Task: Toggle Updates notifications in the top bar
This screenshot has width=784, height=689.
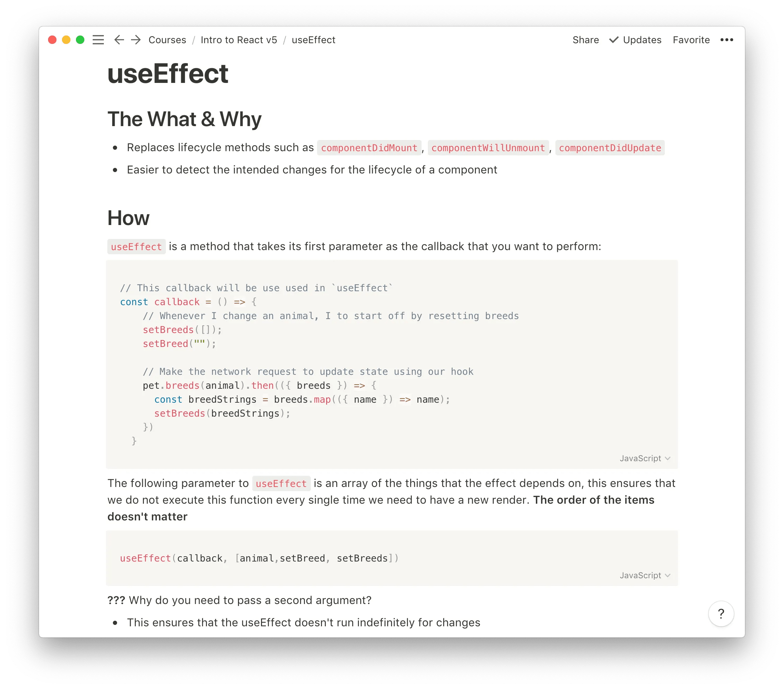Action: tap(641, 40)
